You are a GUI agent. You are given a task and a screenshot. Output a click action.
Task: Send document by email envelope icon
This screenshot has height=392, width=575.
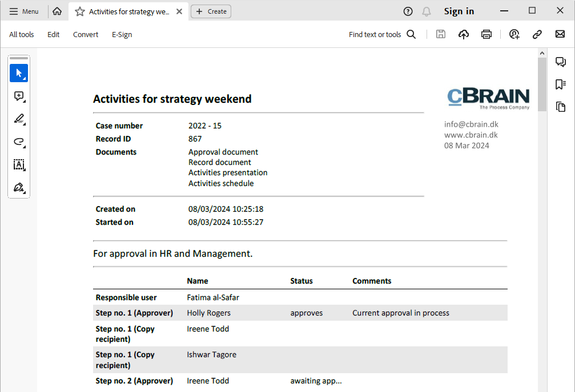560,35
